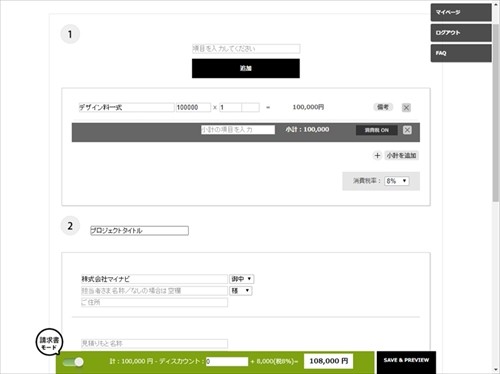Expand the 様 honorific dropdown
Viewport: 500px width, 374px height.
coord(240,291)
